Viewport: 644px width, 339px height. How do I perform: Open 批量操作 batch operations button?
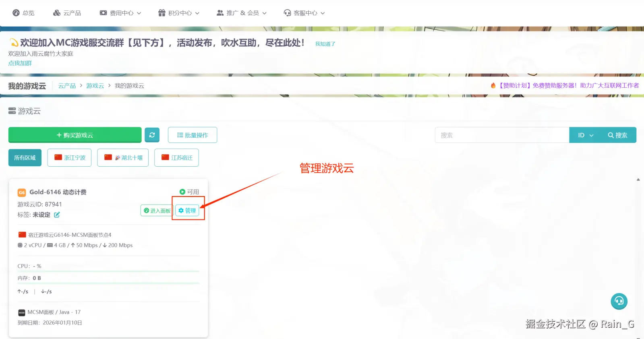[193, 135]
